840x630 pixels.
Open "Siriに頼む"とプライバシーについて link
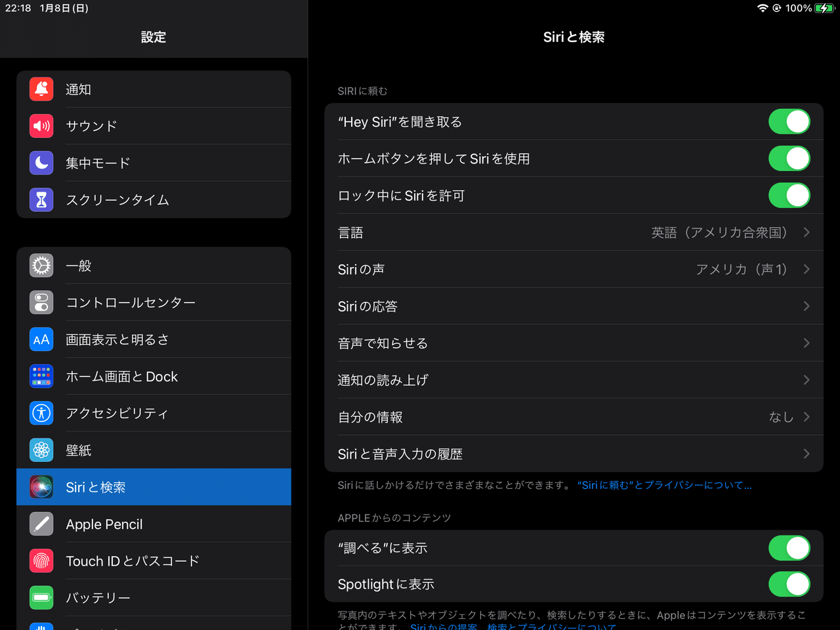pyautogui.click(x=664, y=485)
